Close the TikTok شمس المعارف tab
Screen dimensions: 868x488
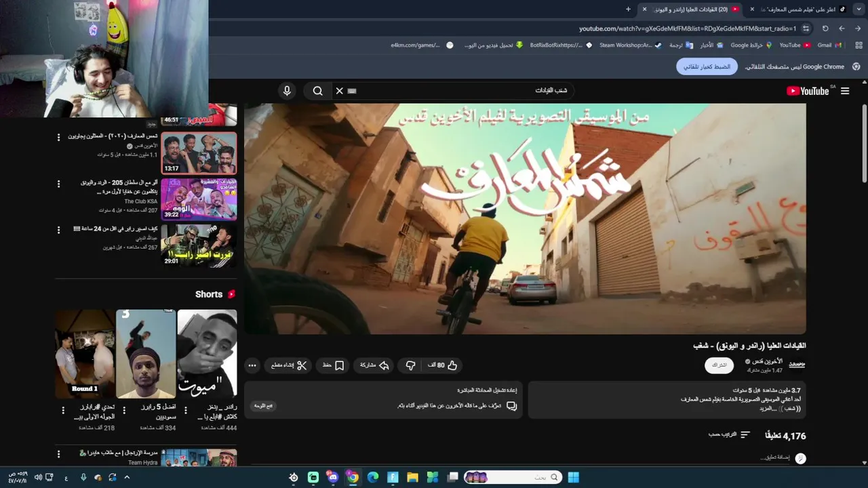752,9
